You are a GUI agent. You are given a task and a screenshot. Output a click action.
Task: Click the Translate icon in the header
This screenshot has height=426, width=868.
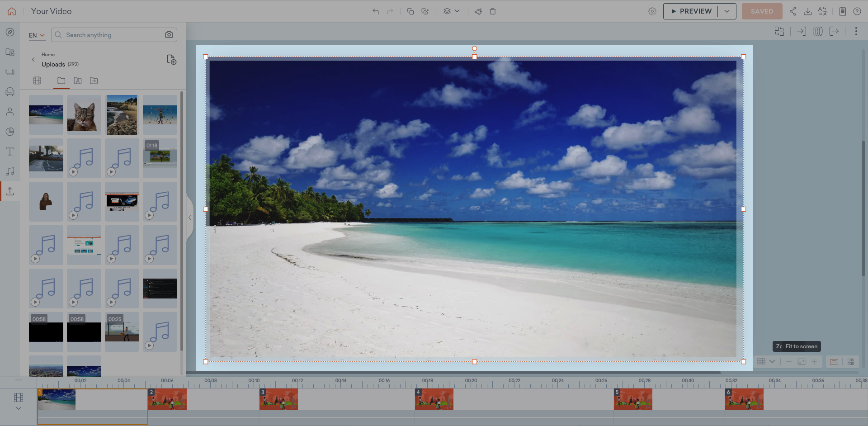[x=823, y=11]
